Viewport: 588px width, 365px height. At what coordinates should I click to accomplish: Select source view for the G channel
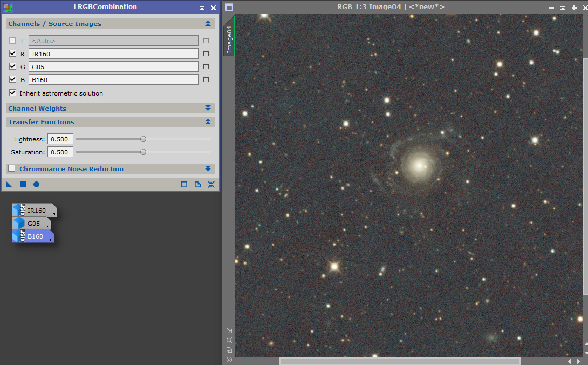206,66
